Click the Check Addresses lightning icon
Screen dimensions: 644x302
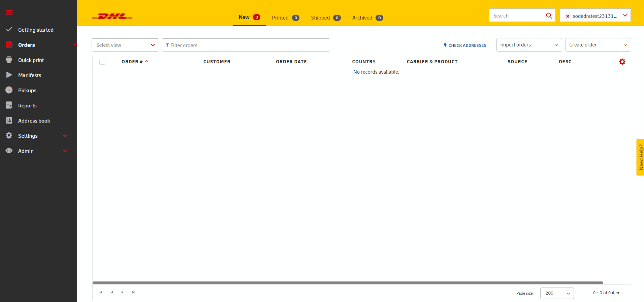coord(445,45)
